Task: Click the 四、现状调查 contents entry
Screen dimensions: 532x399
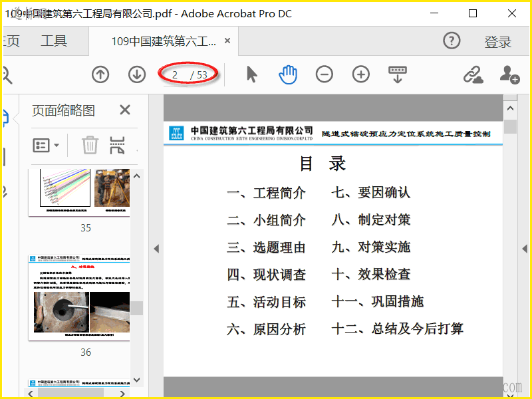Action: click(x=267, y=275)
